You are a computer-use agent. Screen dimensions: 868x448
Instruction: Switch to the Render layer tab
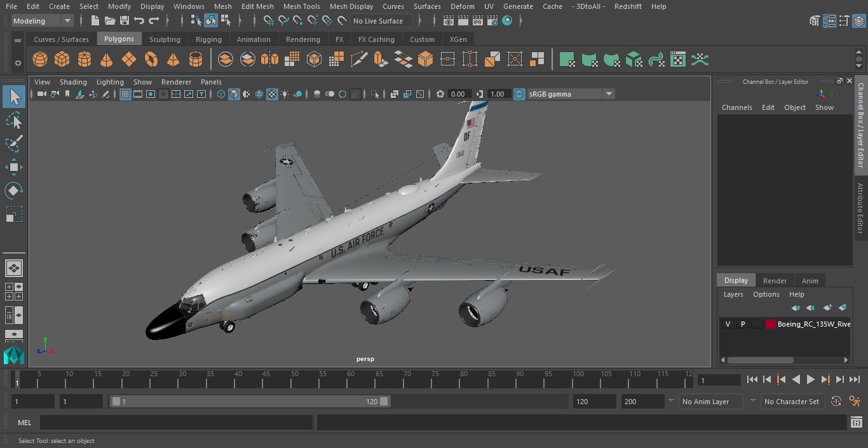pos(775,280)
